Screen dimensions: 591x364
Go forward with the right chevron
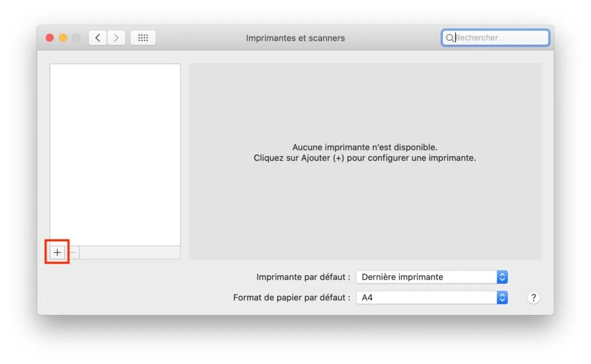coord(115,37)
